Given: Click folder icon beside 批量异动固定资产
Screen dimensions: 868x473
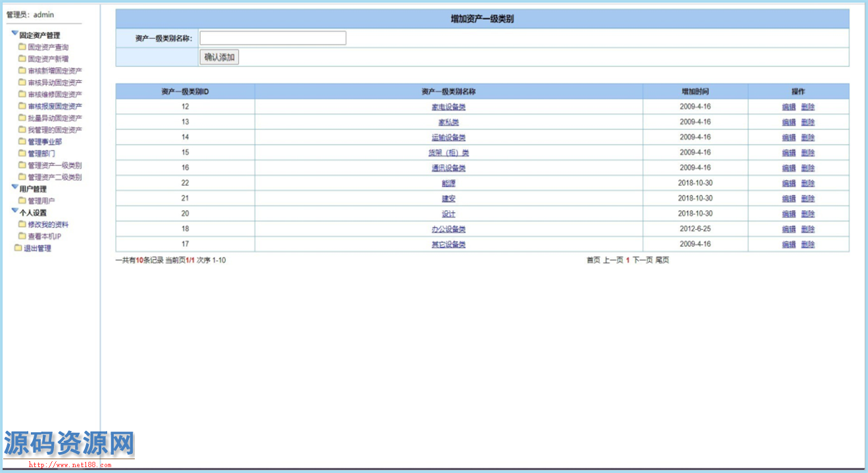Looking at the screenshot, I should (x=22, y=118).
